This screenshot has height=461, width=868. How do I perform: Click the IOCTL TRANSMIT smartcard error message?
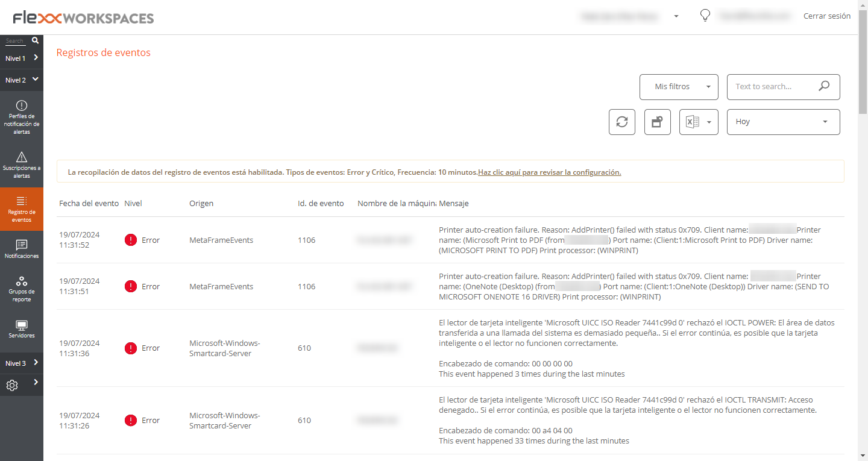(x=628, y=421)
